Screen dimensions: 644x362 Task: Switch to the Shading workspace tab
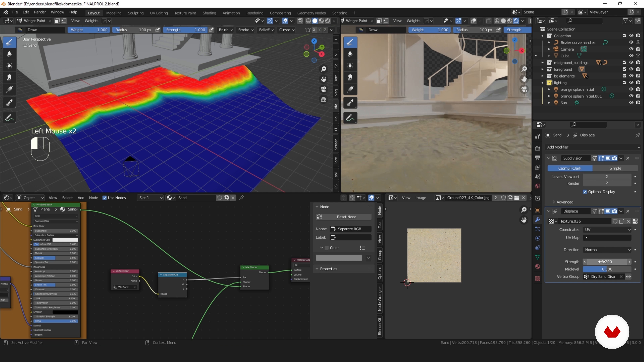(x=209, y=13)
